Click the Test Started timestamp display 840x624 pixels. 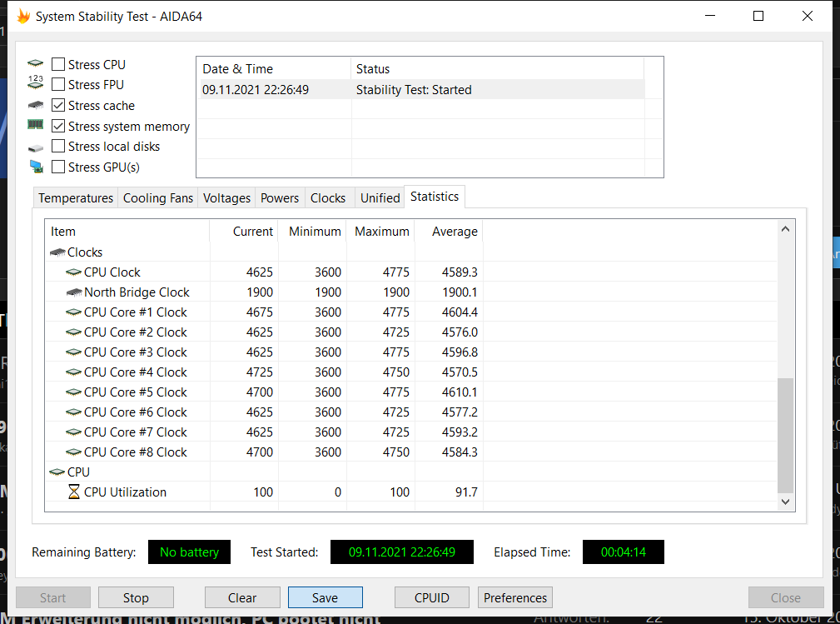coord(402,552)
